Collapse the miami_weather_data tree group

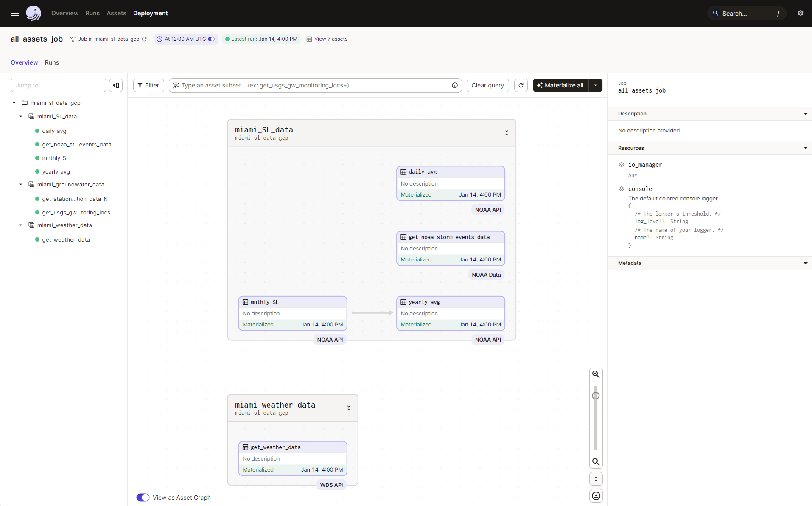point(21,225)
